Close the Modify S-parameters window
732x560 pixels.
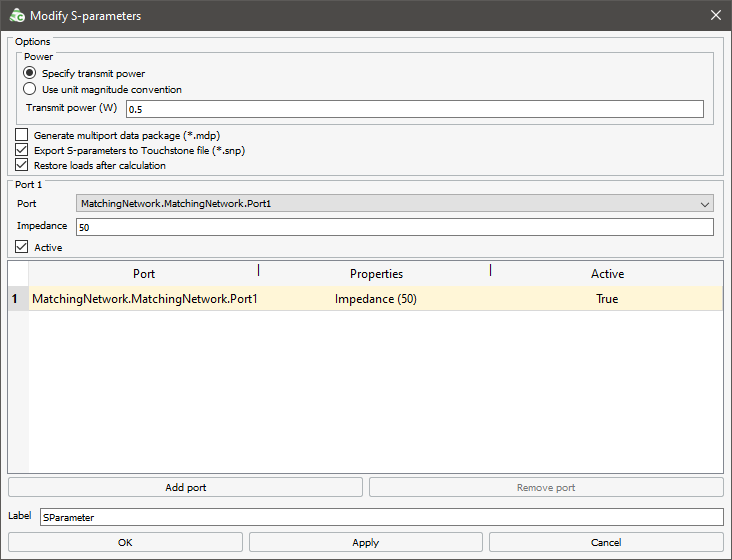tap(716, 15)
